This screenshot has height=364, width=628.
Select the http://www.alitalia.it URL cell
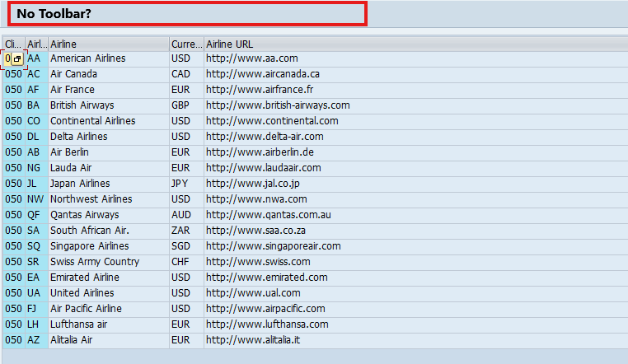(415, 339)
